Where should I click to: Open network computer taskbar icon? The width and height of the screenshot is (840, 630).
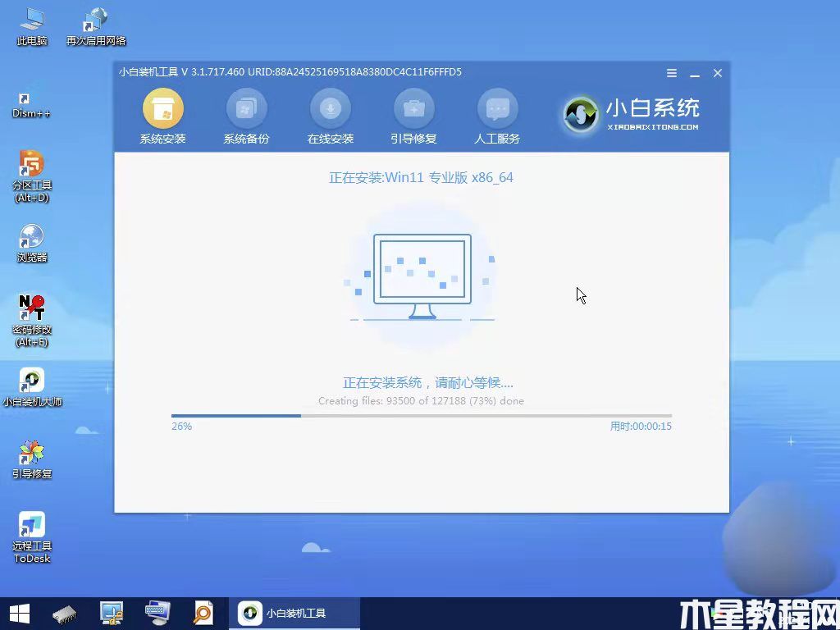[112, 614]
